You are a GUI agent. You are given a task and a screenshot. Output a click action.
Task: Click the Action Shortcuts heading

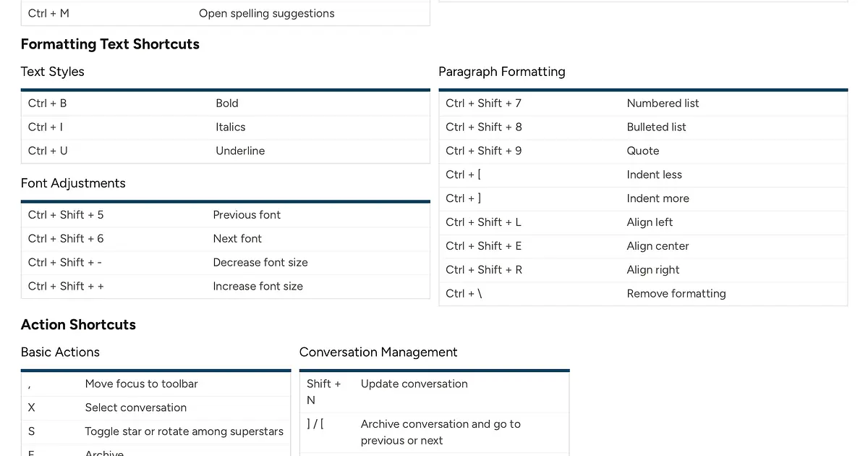click(x=78, y=324)
